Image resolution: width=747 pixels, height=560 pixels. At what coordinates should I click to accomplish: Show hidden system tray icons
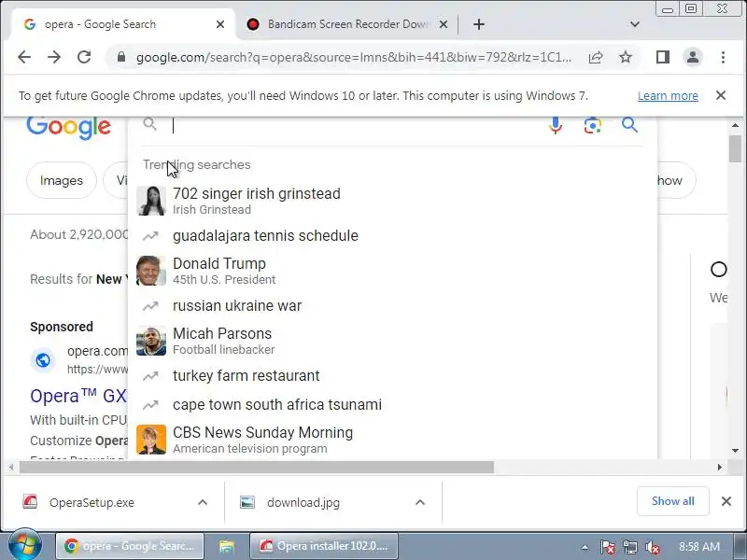pos(585,547)
